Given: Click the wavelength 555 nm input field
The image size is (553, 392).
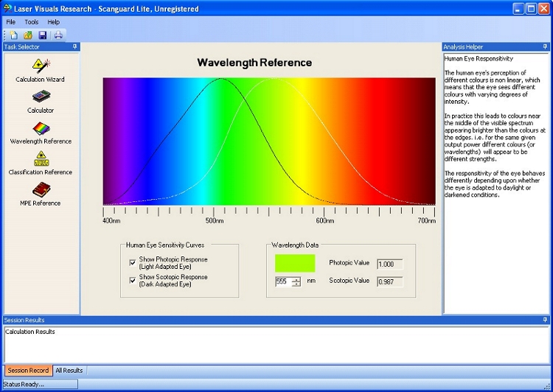Looking at the screenshot, I should click(285, 281).
